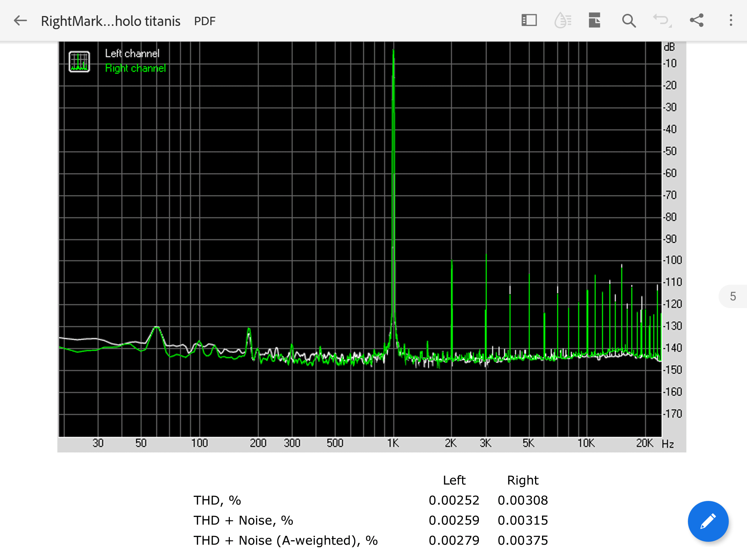
Task: Tap the Right column header
Action: (523, 481)
